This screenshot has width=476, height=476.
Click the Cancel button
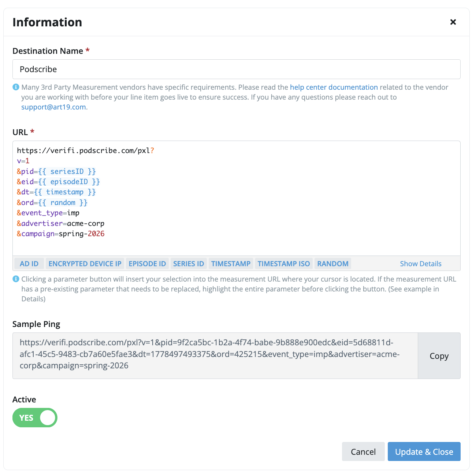tap(363, 451)
